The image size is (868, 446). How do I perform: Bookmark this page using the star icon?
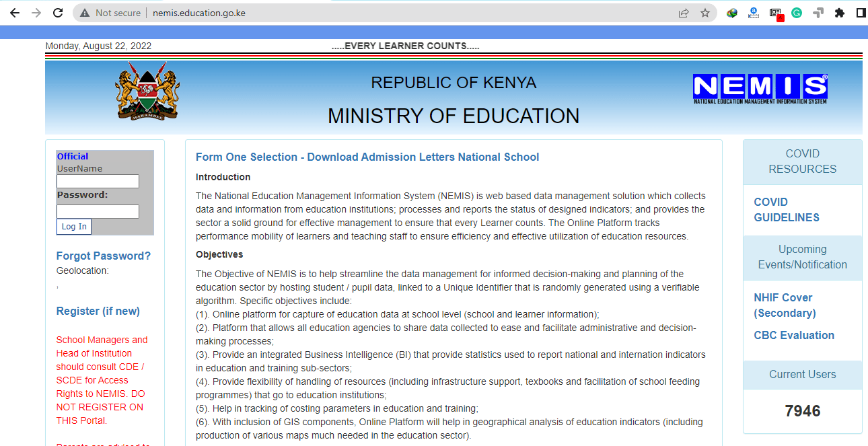point(704,12)
